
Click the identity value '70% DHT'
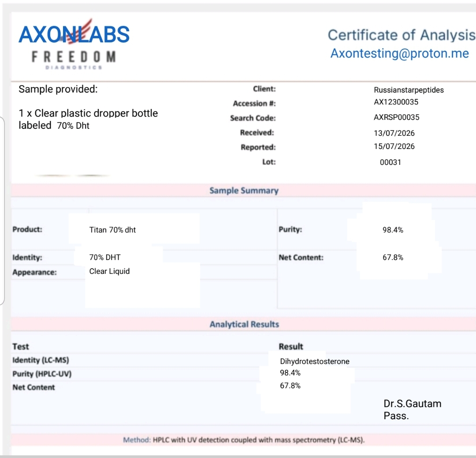coord(105,257)
